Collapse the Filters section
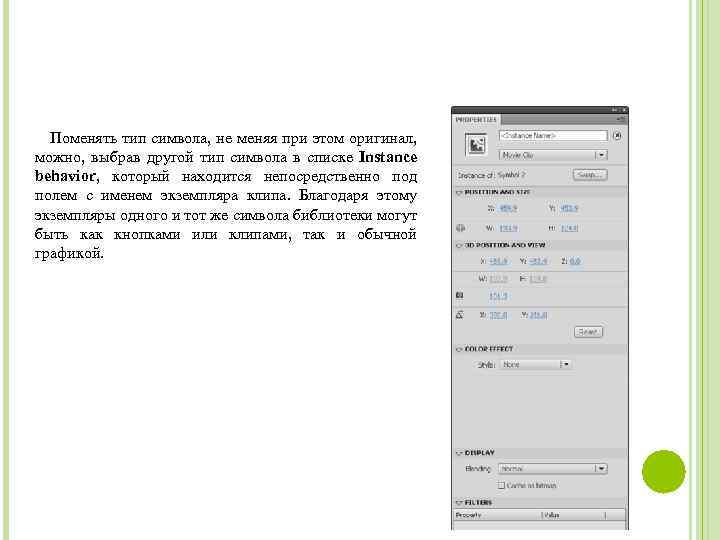This screenshot has height=540, width=720. click(x=459, y=503)
